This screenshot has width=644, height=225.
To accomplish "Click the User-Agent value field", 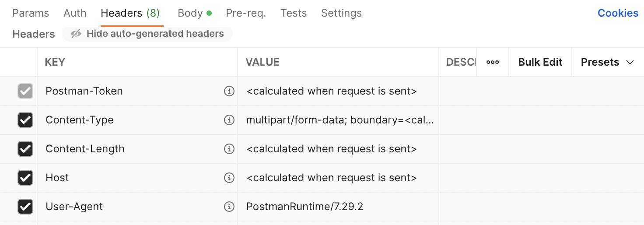I will tap(338, 207).
